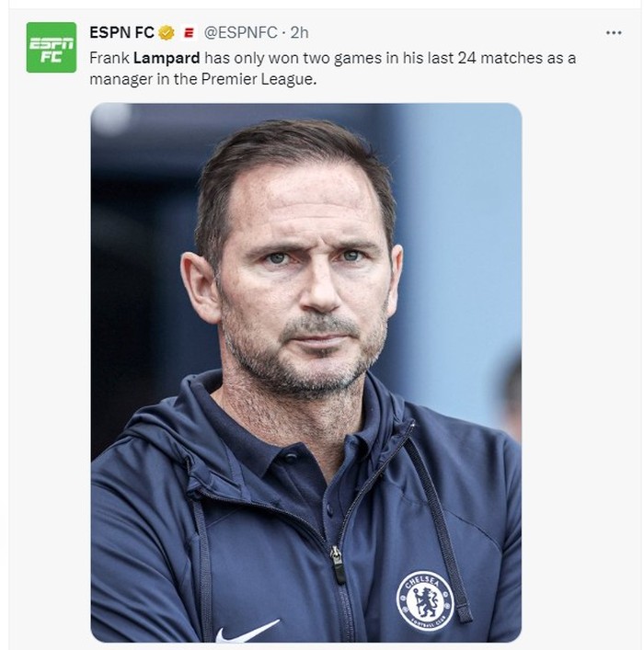The image size is (644, 650).
Task: Open the tweet via 2h timestamp
Action: coord(300,33)
